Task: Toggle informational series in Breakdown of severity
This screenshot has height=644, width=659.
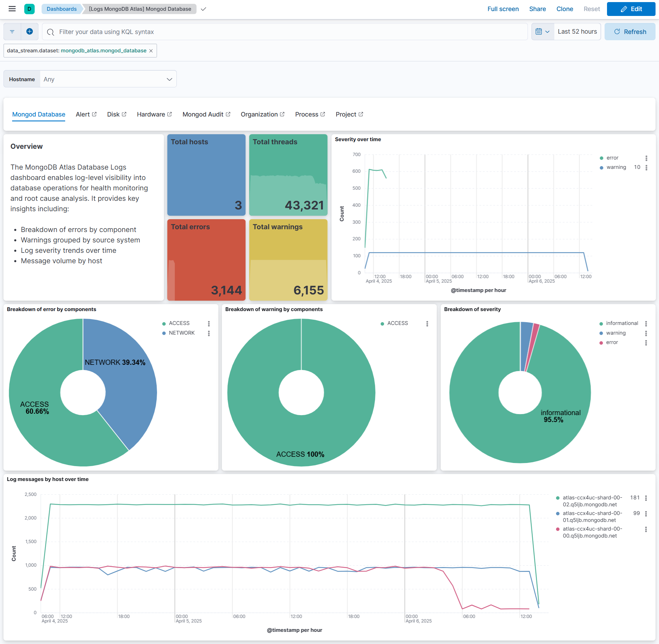Action: [x=622, y=323]
